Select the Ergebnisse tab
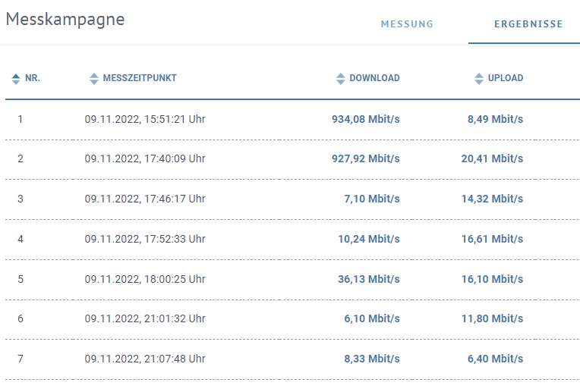This screenshot has height=392, width=580. coord(528,24)
